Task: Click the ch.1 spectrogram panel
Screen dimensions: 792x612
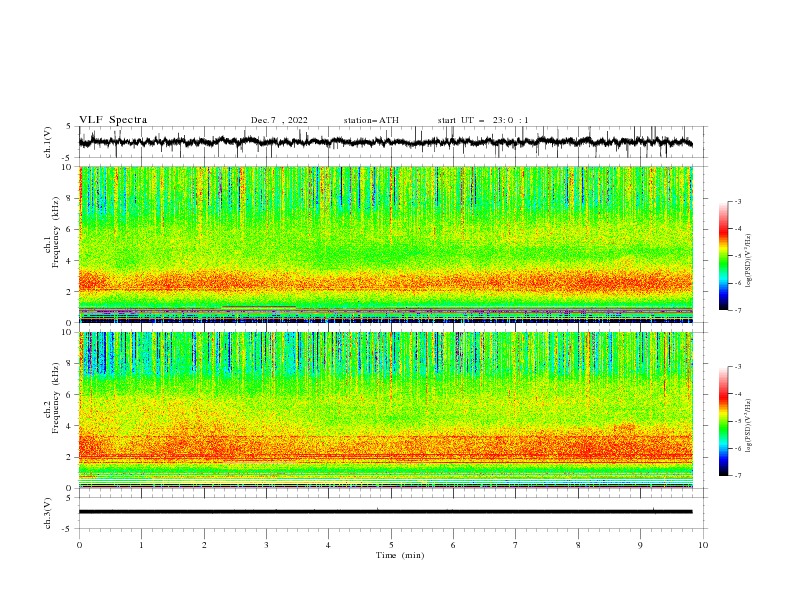Action: [x=386, y=244]
